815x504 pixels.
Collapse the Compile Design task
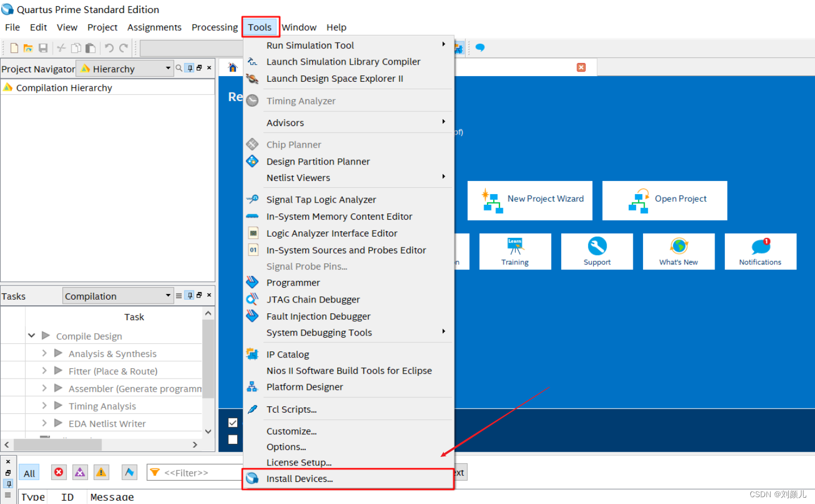coord(32,336)
